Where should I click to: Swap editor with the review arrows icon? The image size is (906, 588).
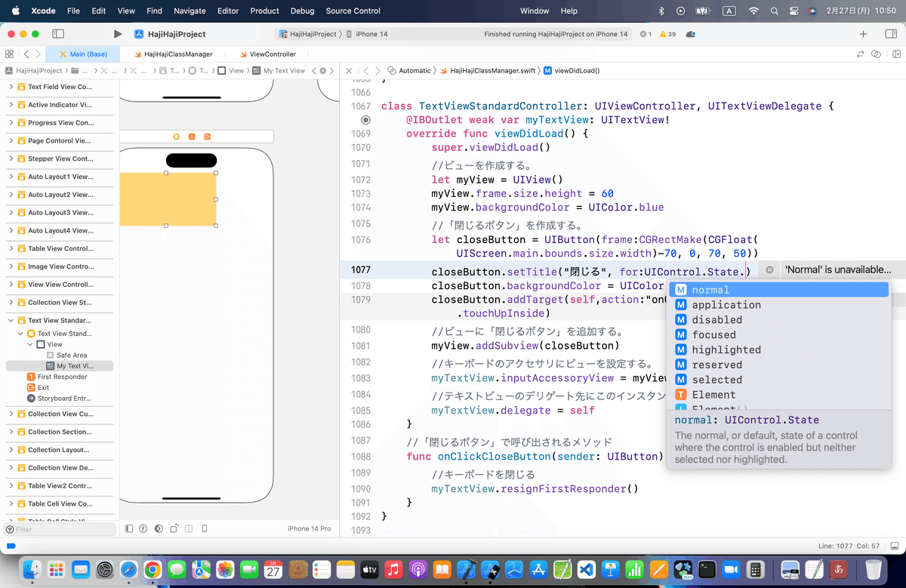pyautogui.click(x=860, y=54)
